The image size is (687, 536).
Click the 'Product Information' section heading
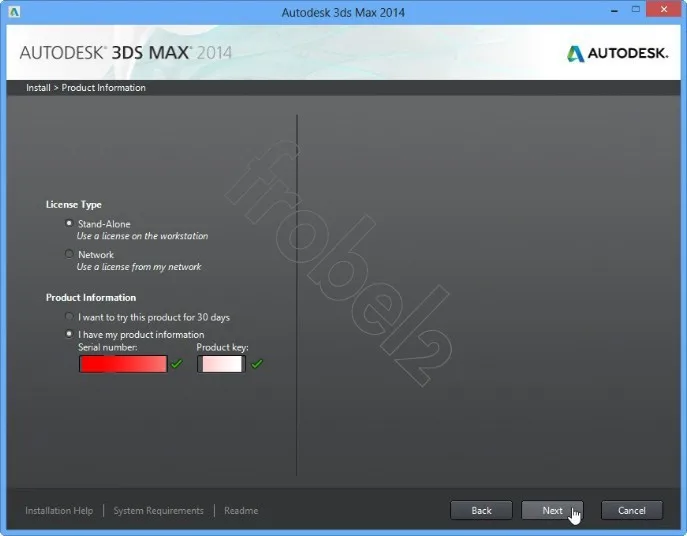[91, 298]
